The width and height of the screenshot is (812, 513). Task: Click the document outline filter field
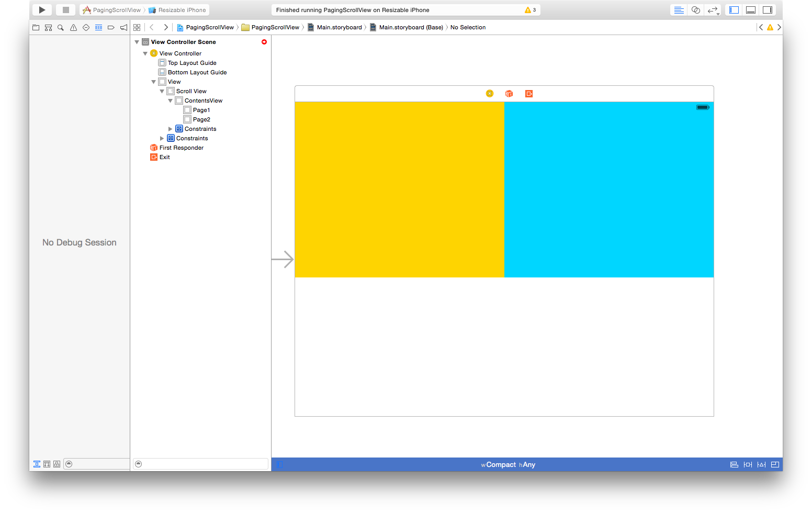[x=201, y=464]
